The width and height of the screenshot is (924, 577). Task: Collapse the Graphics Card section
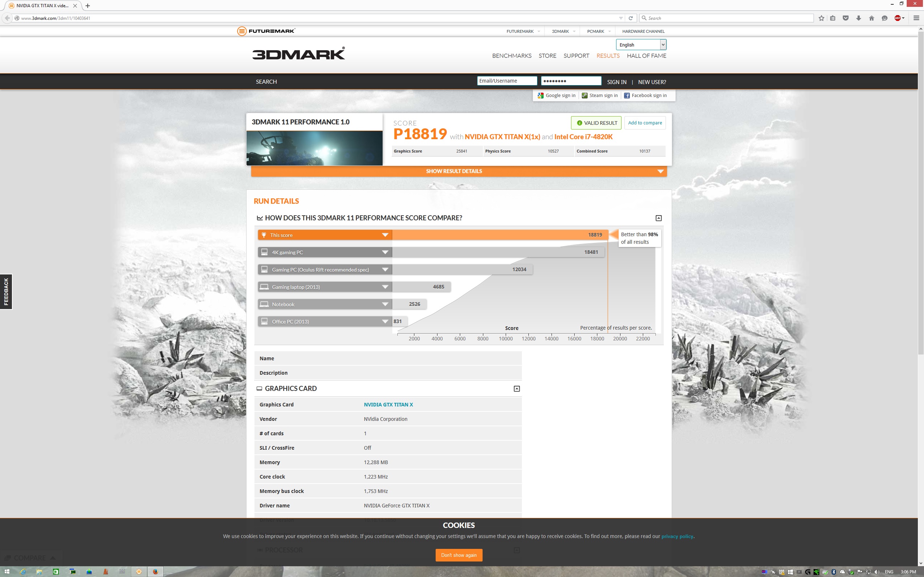pos(517,388)
